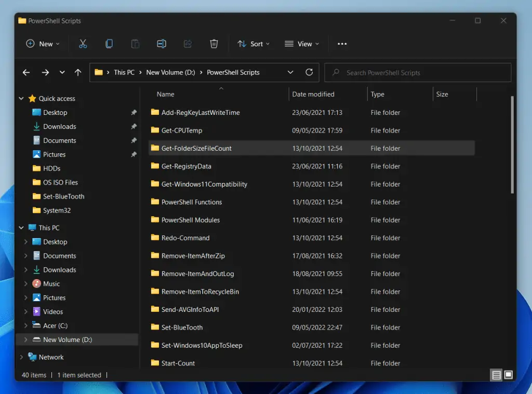
Task: Click the Music icon under This PC
Action: (37, 283)
